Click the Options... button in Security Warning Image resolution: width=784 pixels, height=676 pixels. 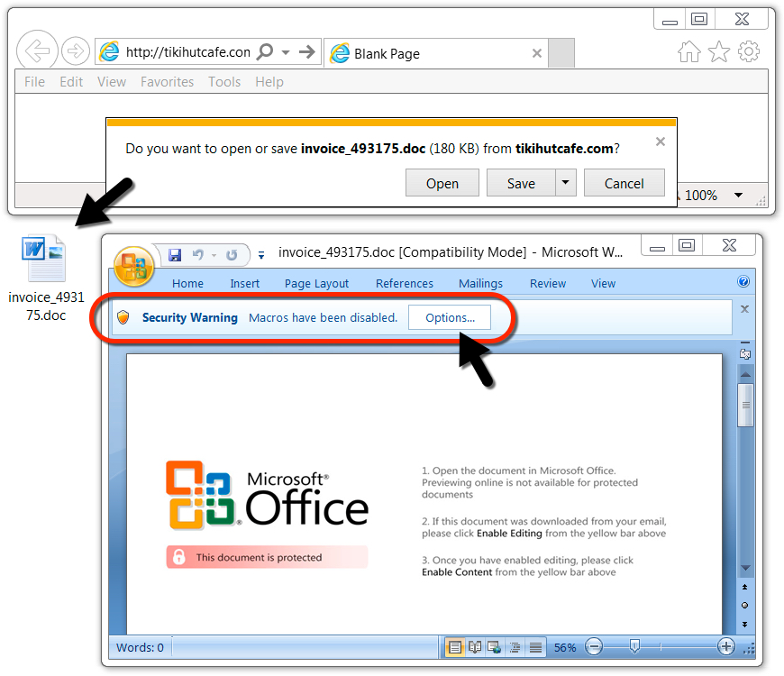(x=450, y=317)
